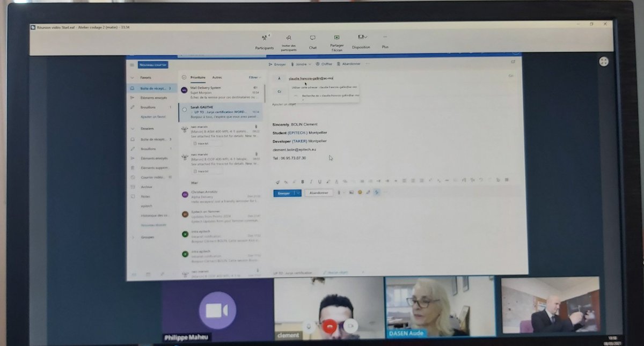Image resolution: width=644 pixels, height=346 pixels.
Task: Select Philippe Maheu video tile
Action: 217,311
